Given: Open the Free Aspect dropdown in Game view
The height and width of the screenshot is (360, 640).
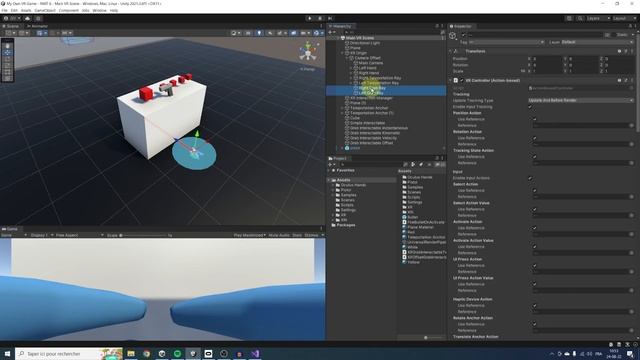Looking at the screenshot, I should tap(79, 235).
